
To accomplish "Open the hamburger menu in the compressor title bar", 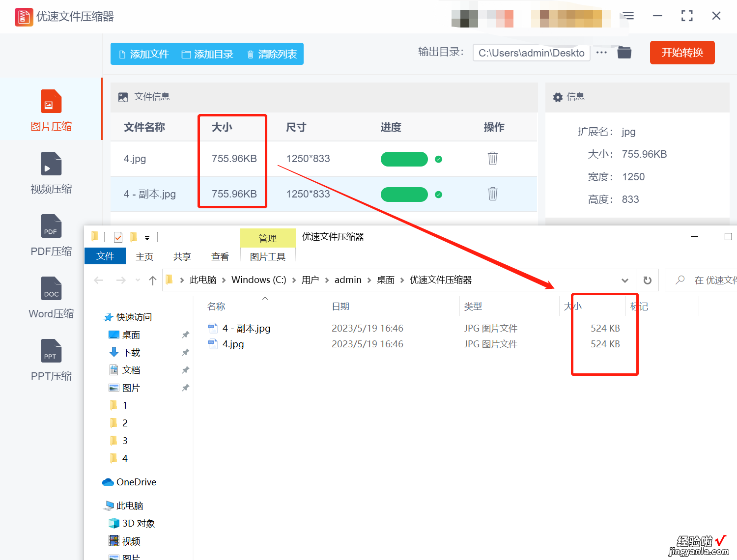I will point(628,16).
